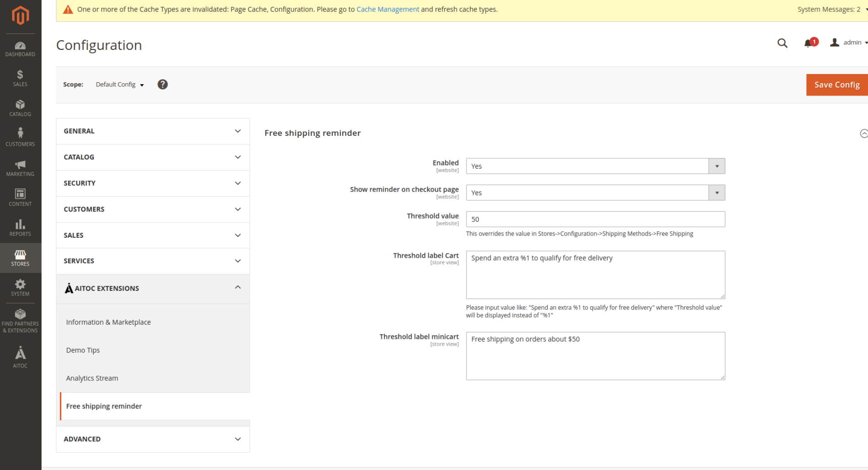Open the Customers person icon menu
868x470 pixels.
click(x=20, y=138)
